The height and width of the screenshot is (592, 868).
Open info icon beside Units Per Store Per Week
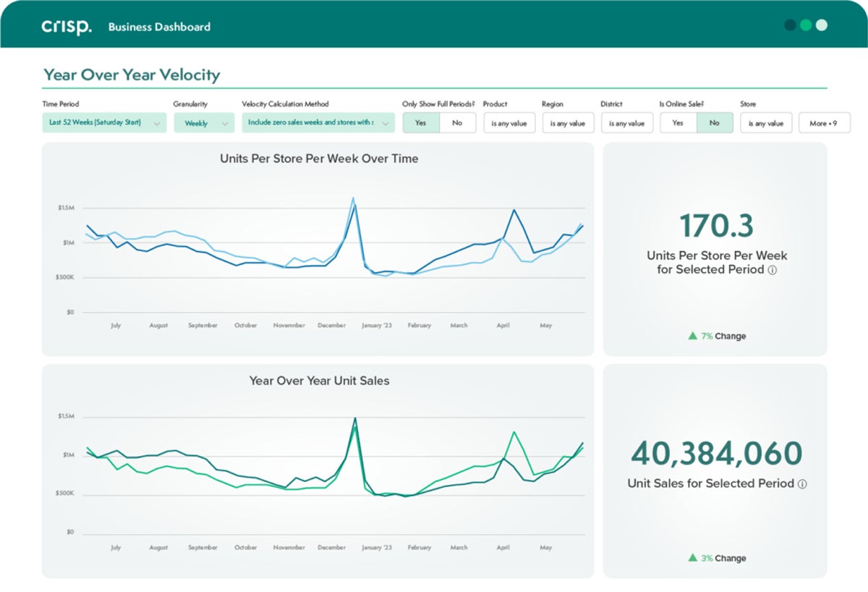[x=772, y=270]
